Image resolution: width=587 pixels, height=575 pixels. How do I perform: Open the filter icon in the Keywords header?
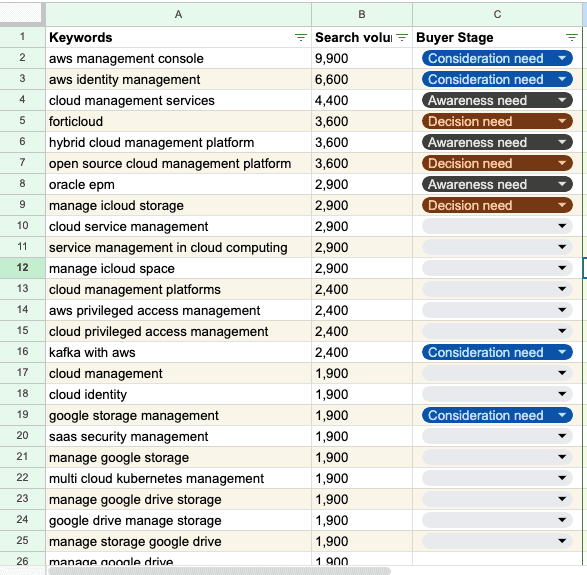[x=301, y=37]
